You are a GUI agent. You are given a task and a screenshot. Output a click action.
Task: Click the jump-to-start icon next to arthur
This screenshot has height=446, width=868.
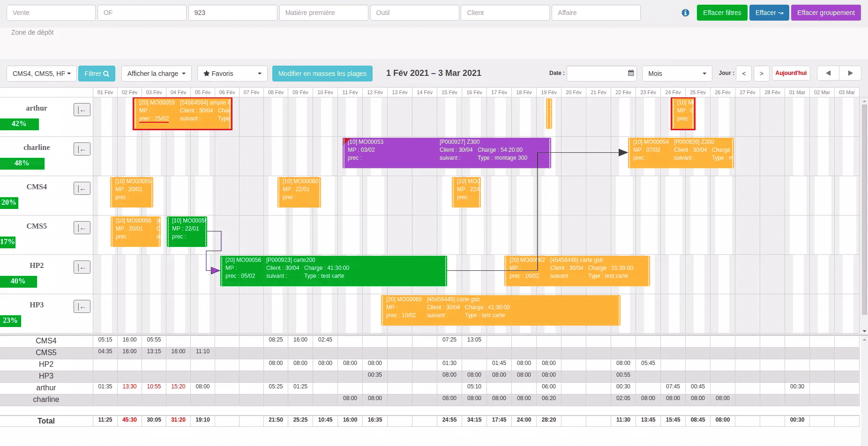(x=82, y=110)
